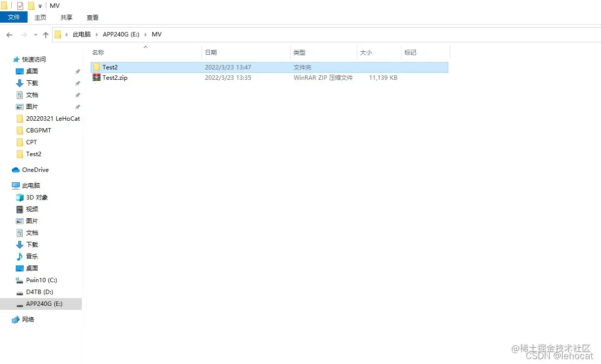
Task: Click the 音乐 music note icon
Action: 20,256
